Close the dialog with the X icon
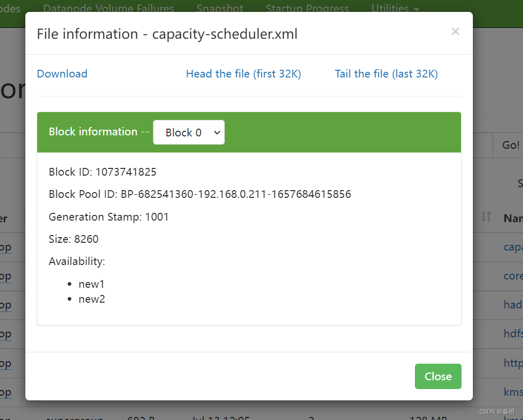The image size is (523, 420). 455,32
